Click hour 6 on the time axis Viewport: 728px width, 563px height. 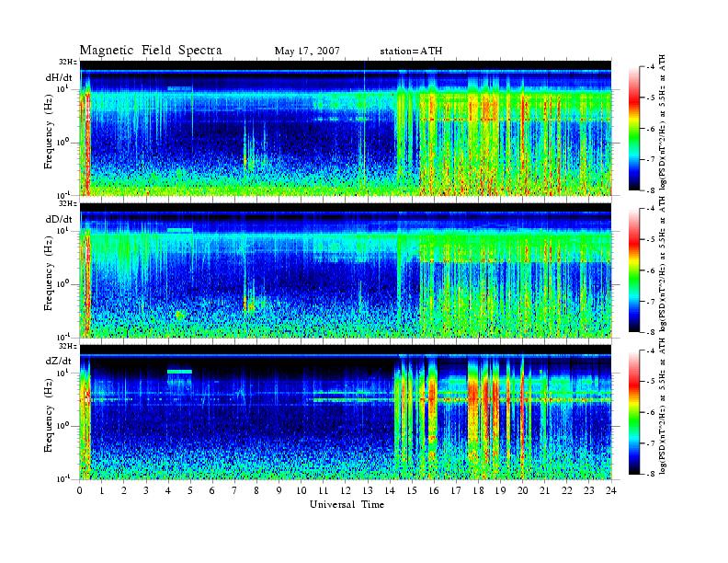point(212,491)
